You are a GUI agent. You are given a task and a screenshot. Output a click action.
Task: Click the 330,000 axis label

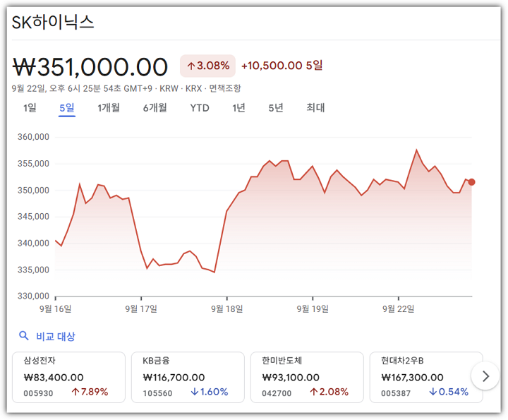pyautogui.click(x=33, y=296)
